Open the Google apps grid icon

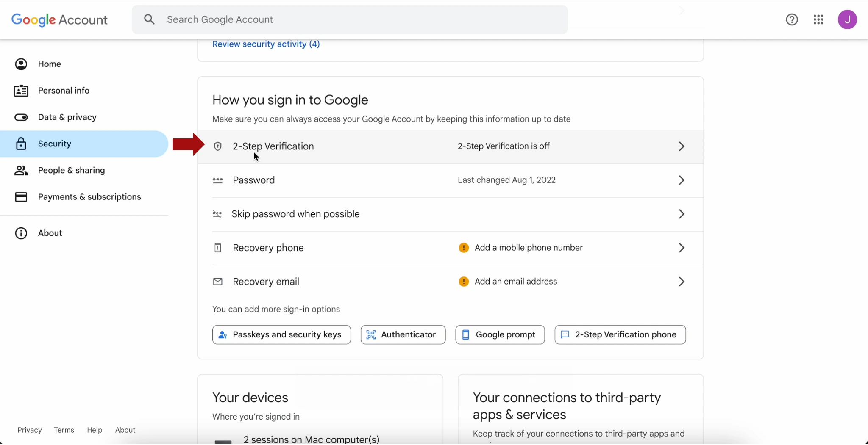pos(818,19)
